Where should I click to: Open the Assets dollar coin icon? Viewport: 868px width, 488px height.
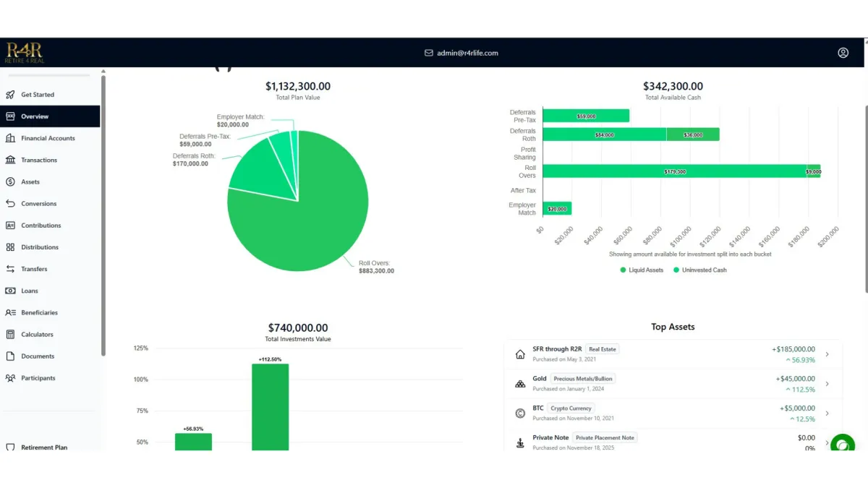[x=10, y=181]
